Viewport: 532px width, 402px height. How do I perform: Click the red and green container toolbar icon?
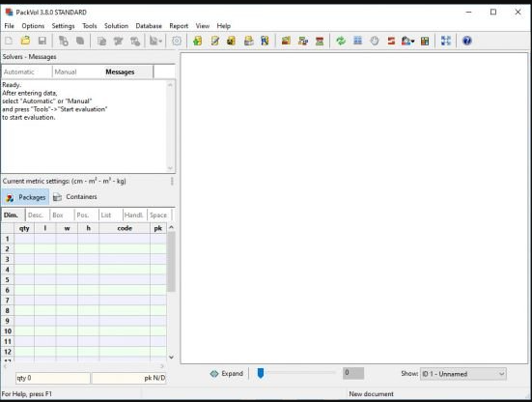tap(286, 41)
